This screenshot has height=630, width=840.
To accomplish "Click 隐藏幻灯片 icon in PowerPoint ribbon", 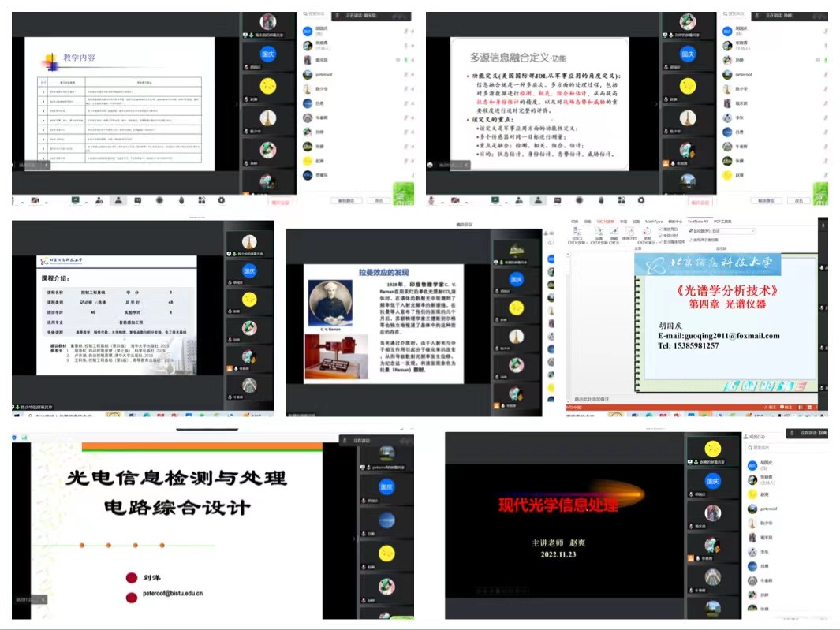I will pyautogui.click(x=614, y=236).
